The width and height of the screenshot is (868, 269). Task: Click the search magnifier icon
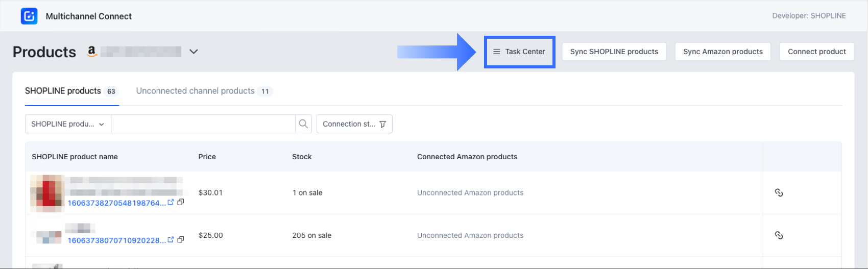(x=303, y=124)
